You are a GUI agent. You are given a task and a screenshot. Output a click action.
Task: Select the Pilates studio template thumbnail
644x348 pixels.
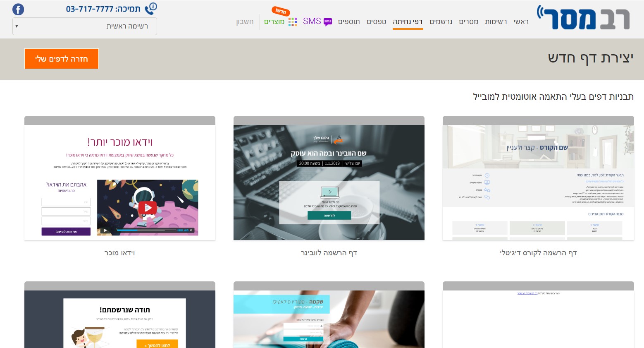point(329,319)
